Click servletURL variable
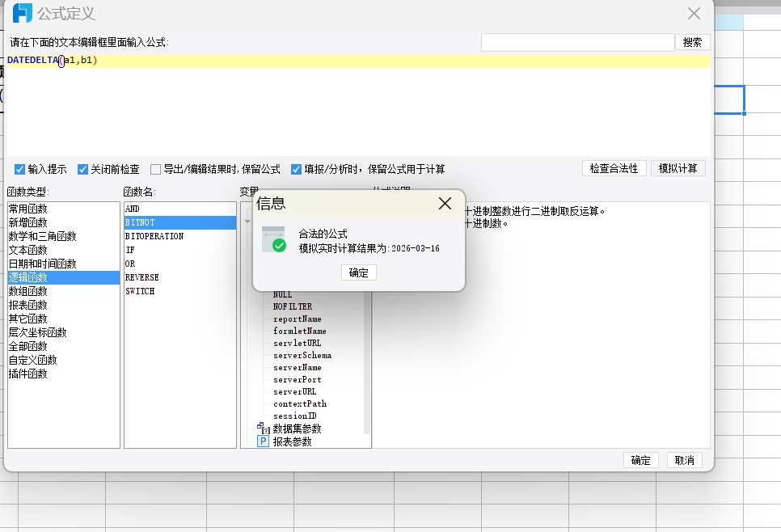 (x=298, y=343)
